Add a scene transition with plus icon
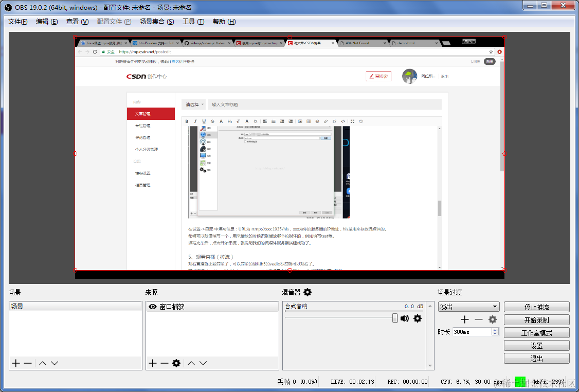Screen dimensions: 579x392 click(464, 319)
